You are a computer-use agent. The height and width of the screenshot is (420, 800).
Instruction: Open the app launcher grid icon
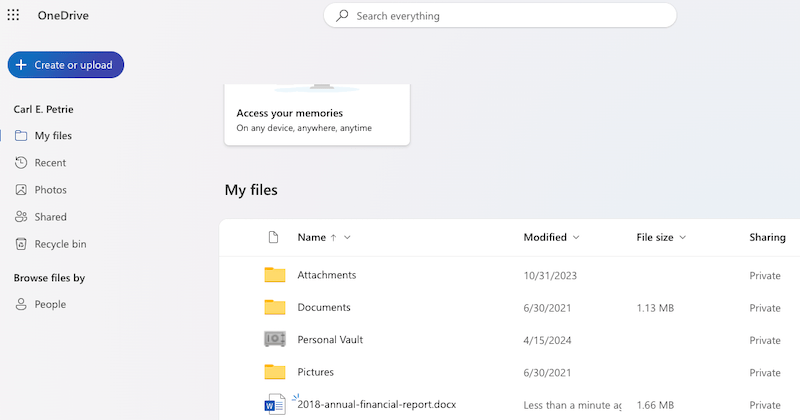[x=13, y=15]
